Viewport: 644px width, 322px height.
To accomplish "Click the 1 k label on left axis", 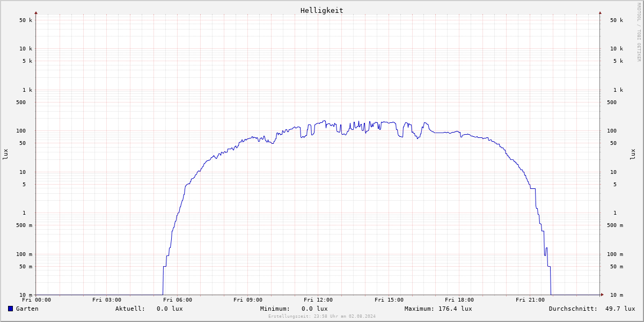I will point(27,90).
